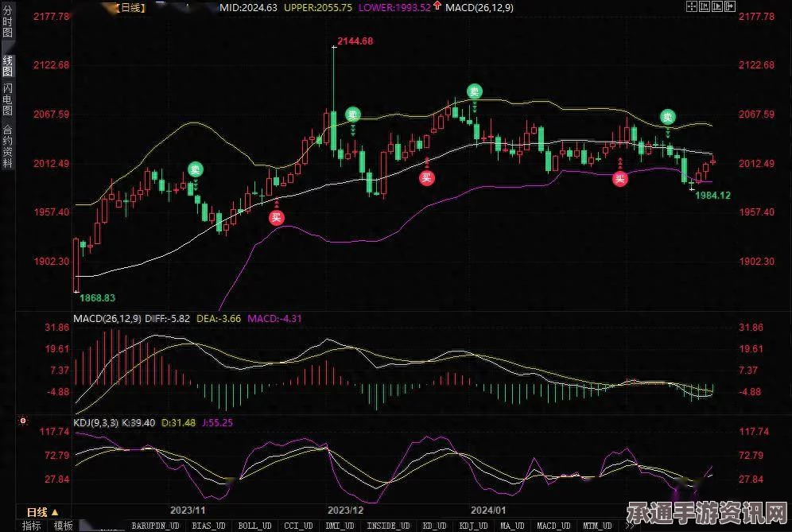Click the 2144.68 high price label

[355, 41]
